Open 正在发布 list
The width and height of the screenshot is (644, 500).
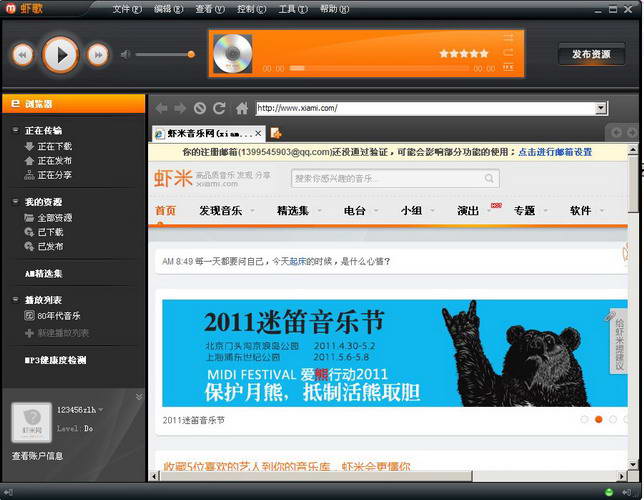click(x=48, y=161)
